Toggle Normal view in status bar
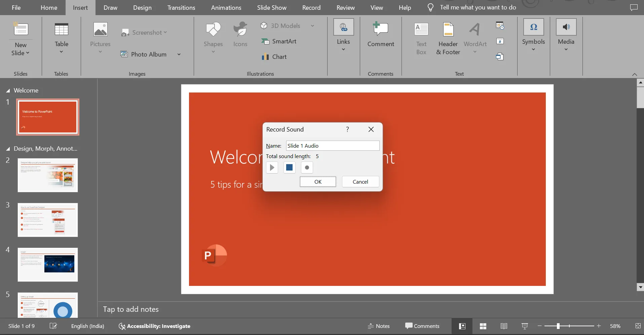The image size is (644, 335). 462,326
